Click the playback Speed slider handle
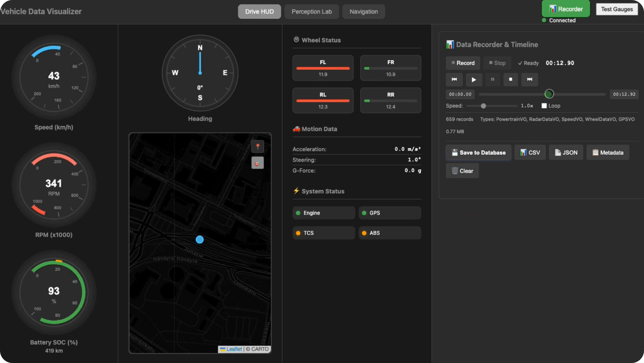This screenshot has height=363, width=644. tap(483, 106)
